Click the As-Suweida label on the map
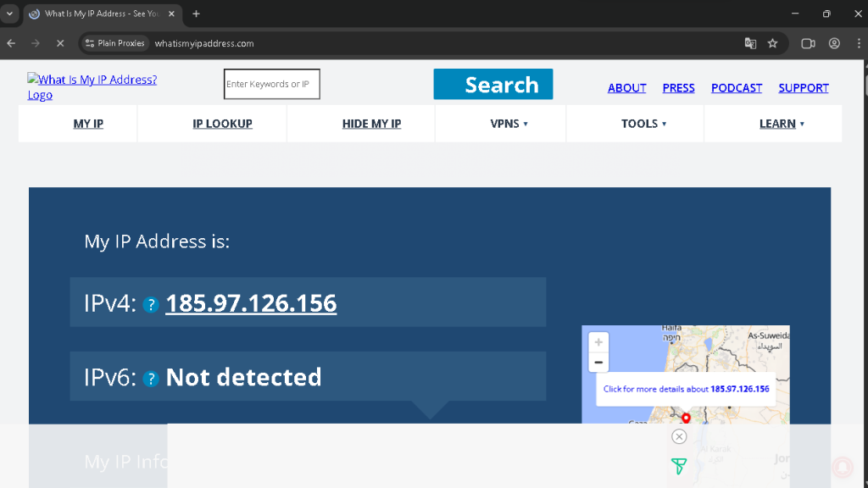 point(769,341)
